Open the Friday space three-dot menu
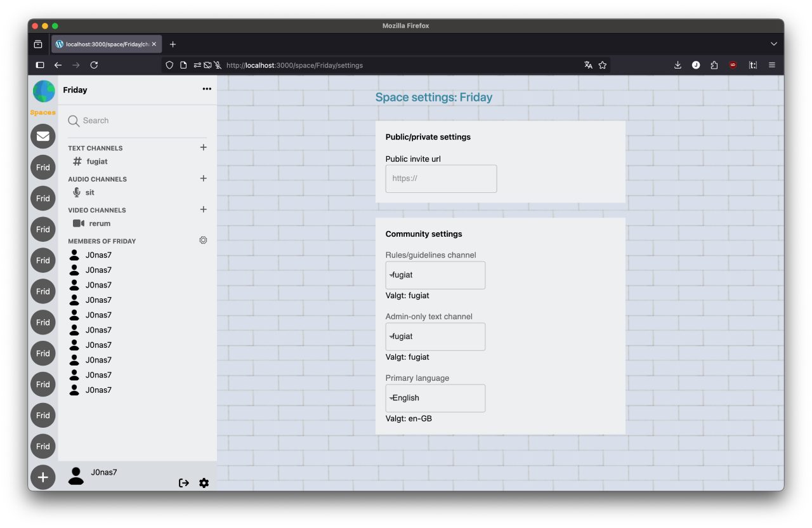812x528 pixels. click(x=207, y=89)
